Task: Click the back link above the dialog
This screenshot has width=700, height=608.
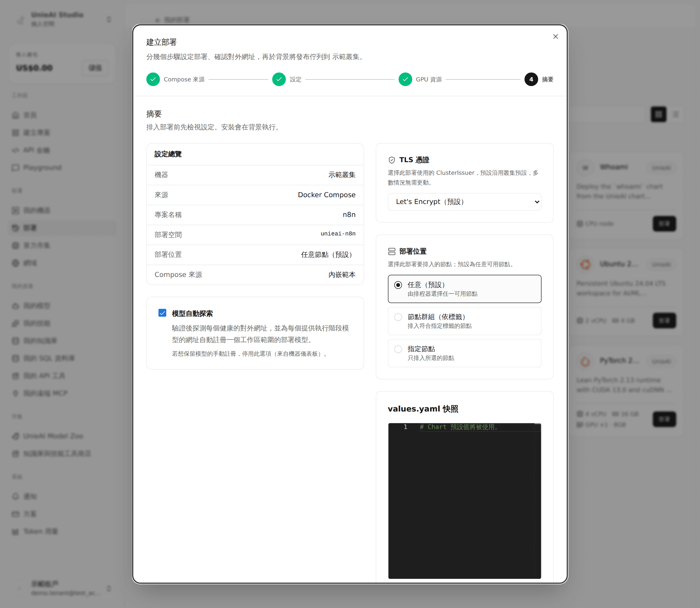Action: [x=172, y=20]
